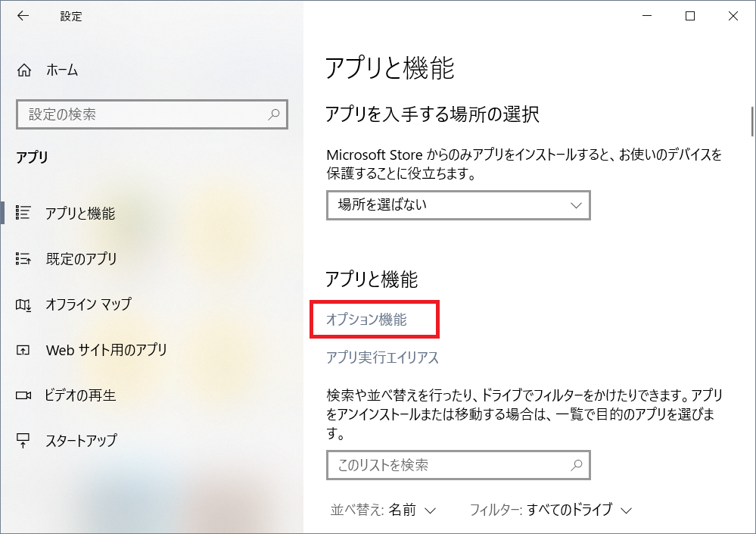
Task: Click the Home house icon
Action: coord(24,70)
